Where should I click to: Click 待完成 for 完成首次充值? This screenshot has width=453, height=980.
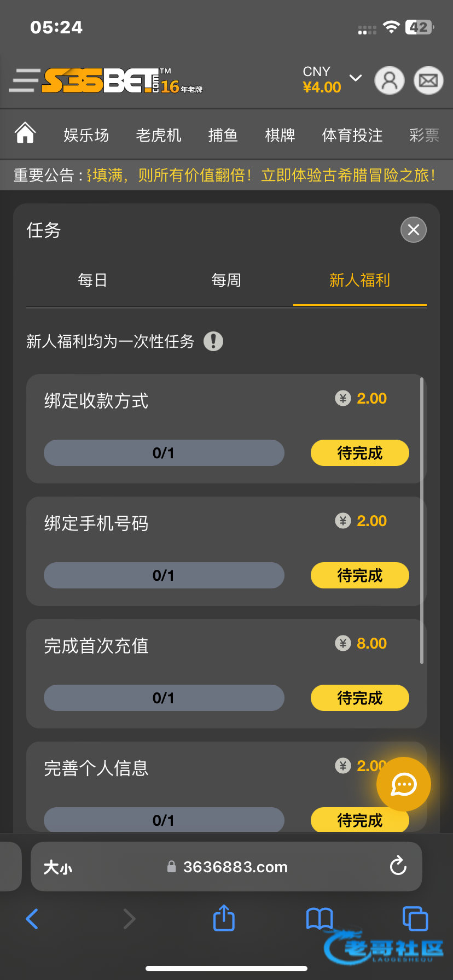point(359,698)
